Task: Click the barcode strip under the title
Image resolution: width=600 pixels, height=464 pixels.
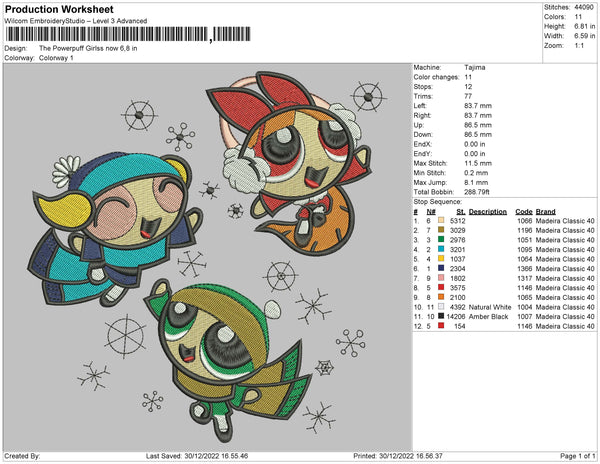Action: click(x=128, y=34)
